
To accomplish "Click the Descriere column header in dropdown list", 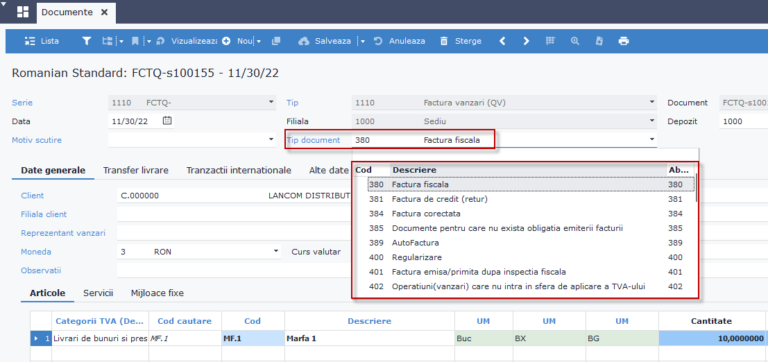I will [528, 170].
